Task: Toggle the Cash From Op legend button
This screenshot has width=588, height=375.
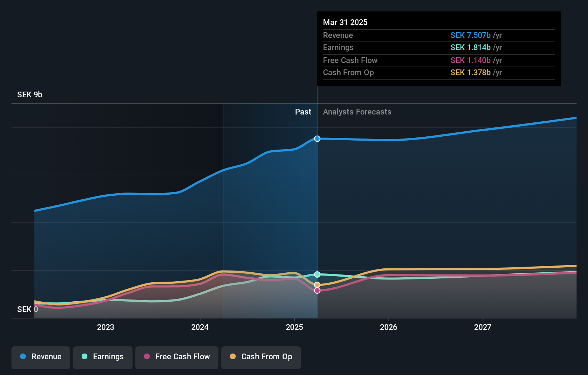Action: coord(261,357)
